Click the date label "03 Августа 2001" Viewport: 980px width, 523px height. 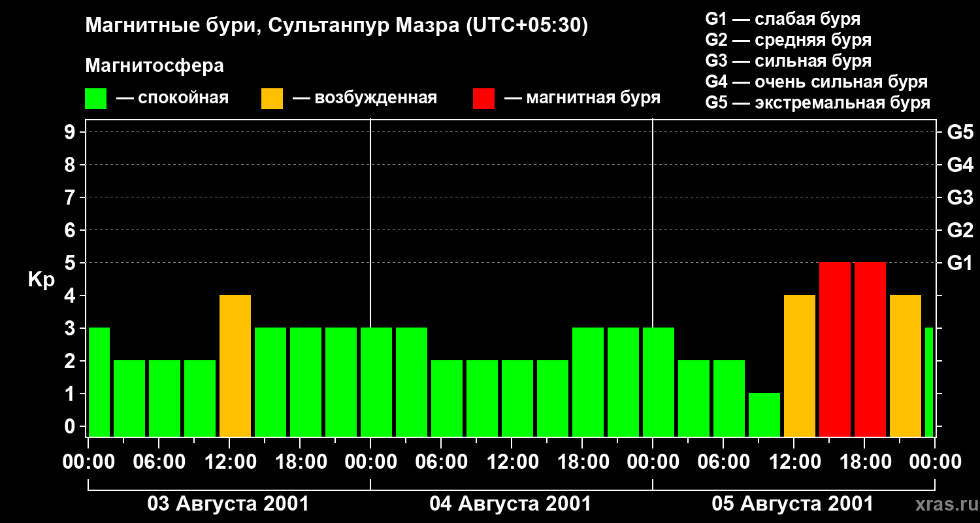click(228, 504)
